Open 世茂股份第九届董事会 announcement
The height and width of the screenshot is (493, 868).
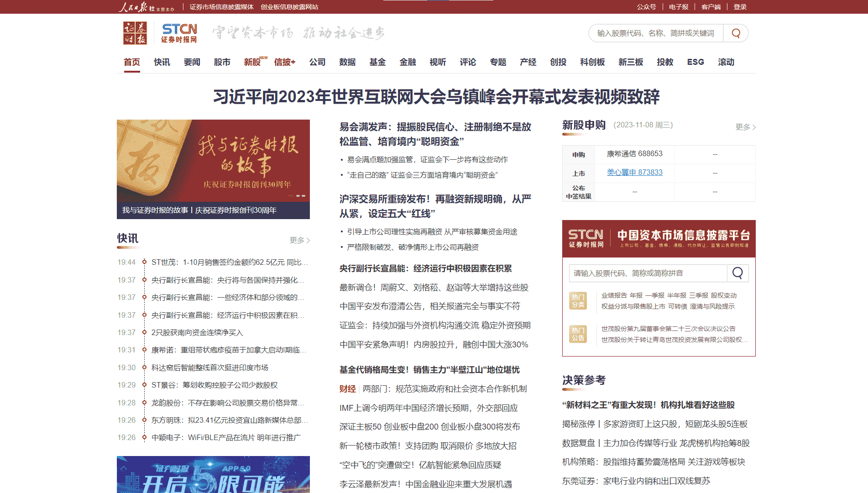(668, 329)
